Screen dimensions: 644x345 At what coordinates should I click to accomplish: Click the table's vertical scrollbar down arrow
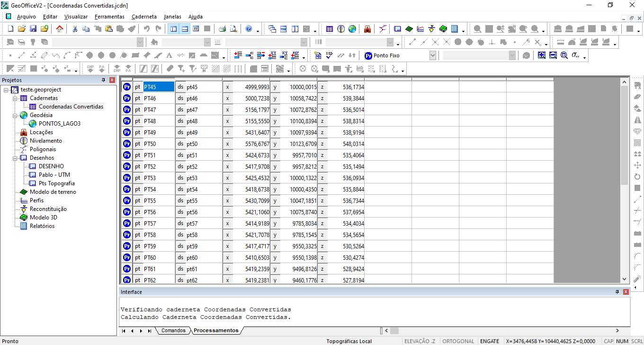[x=624, y=280]
